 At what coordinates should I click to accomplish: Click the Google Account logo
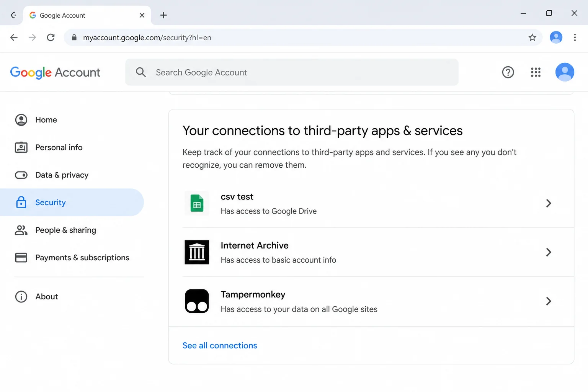(55, 72)
